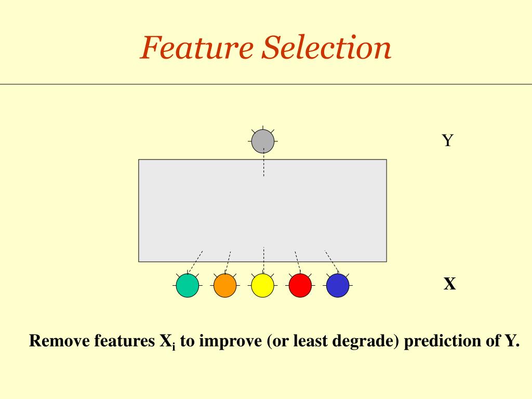Select the green feature node
The image size is (532, 399).
[x=188, y=286]
